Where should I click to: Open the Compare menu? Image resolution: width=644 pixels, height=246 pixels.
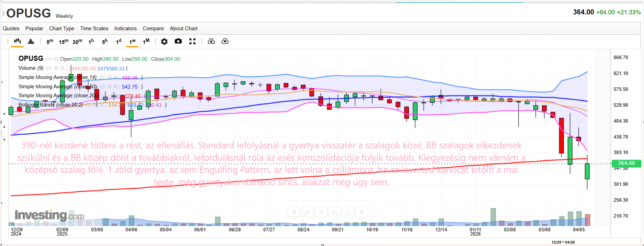click(x=153, y=29)
